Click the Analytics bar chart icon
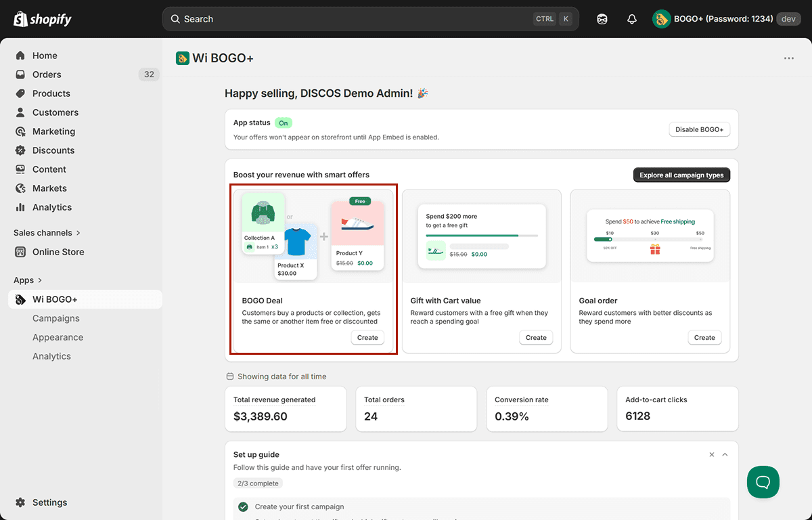The image size is (812, 520). tap(20, 207)
